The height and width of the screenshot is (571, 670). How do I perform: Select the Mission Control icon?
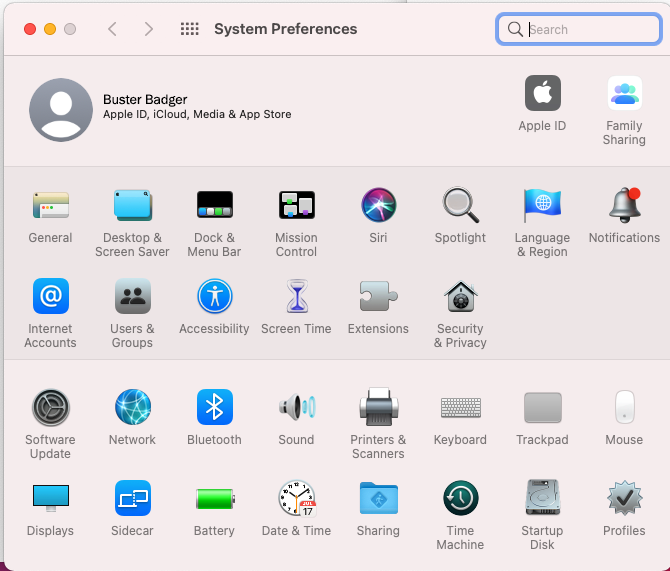pos(296,206)
